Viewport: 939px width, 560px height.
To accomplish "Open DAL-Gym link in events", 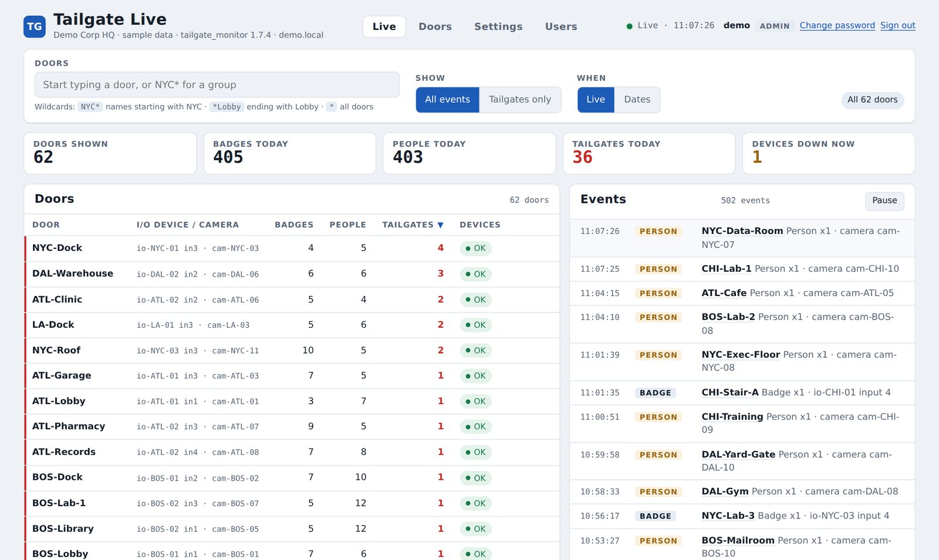I will pos(725,491).
